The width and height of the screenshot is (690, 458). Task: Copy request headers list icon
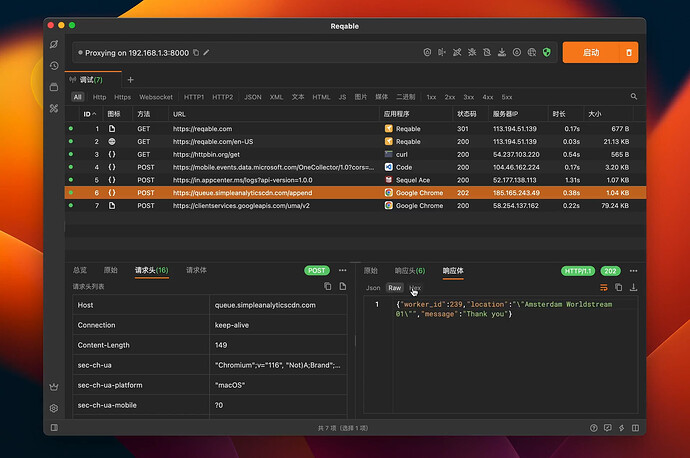[327, 286]
